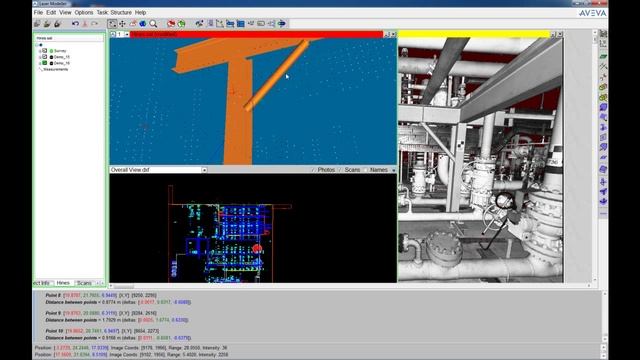The width and height of the screenshot is (640, 360).
Task: Click the first yellow-green torus icon in right toolbar
Action: (x=603, y=87)
